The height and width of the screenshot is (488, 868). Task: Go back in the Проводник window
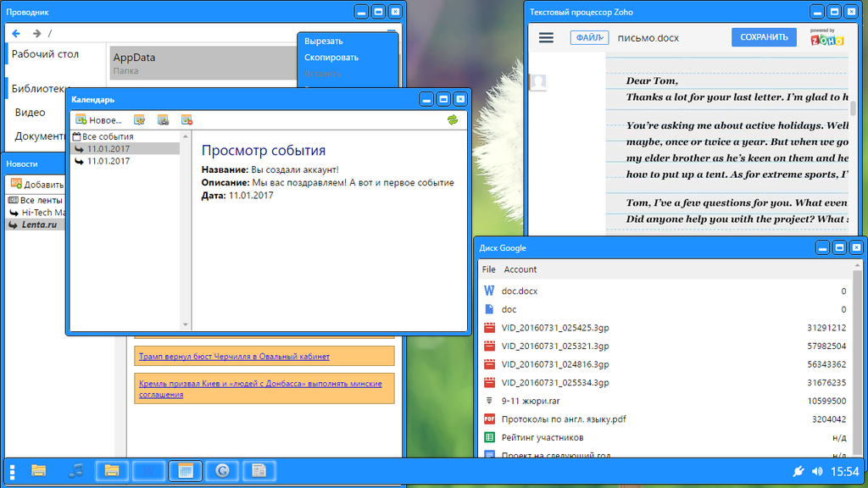[16, 34]
